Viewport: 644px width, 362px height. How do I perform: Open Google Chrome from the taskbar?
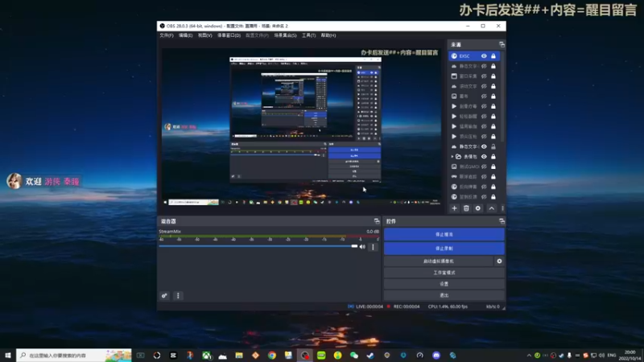pos(272,356)
